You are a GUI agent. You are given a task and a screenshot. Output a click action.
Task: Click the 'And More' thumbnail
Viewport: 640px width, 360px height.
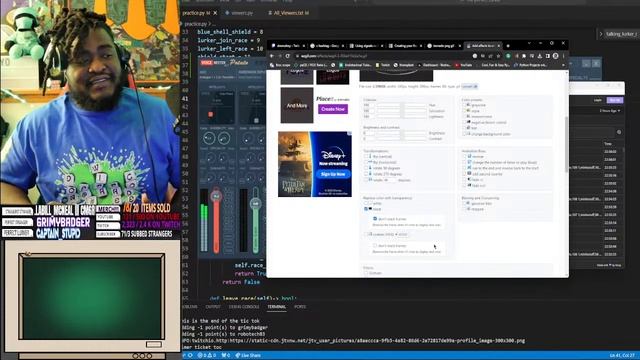pos(297,105)
